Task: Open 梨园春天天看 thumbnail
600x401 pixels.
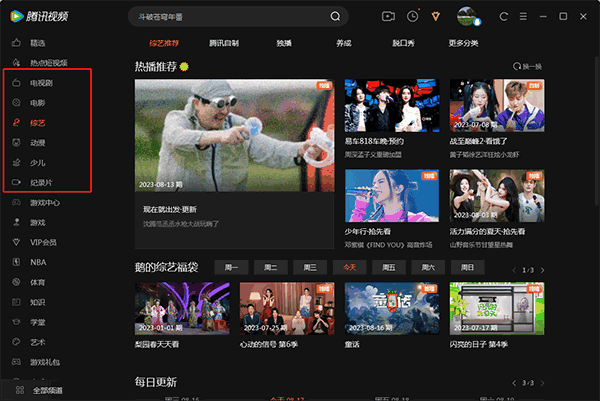Action: point(182,309)
